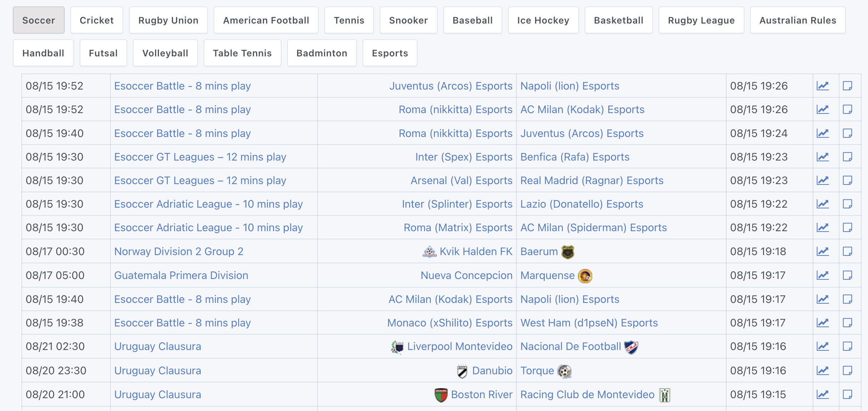The image size is (868, 411).
Task: Open Esoccer GT Leagues link in Arsenal (Val) row
Action: pyautogui.click(x=200, y=181)
